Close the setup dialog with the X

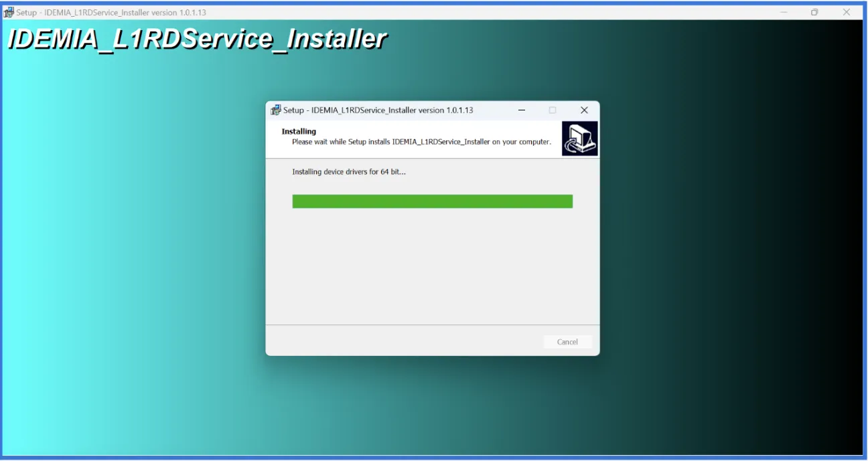point(584,110)
